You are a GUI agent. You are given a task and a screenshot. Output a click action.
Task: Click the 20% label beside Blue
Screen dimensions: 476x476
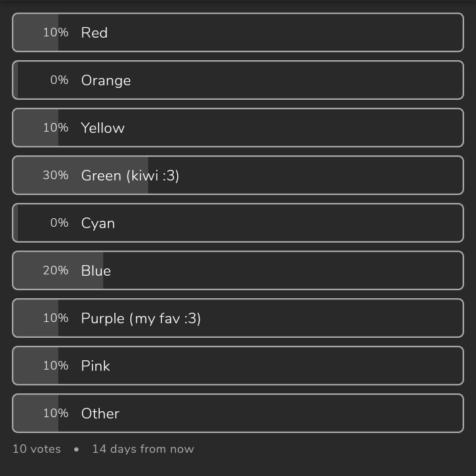(56, 270)
